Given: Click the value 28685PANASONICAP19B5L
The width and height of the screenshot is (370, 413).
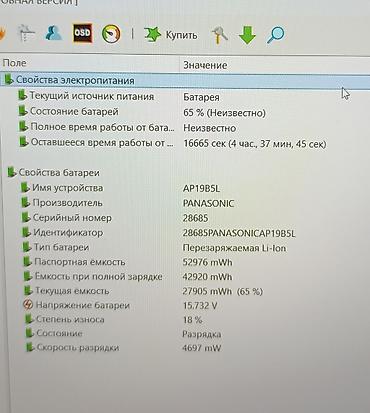Looking at the screenshot, I should 239,233.
